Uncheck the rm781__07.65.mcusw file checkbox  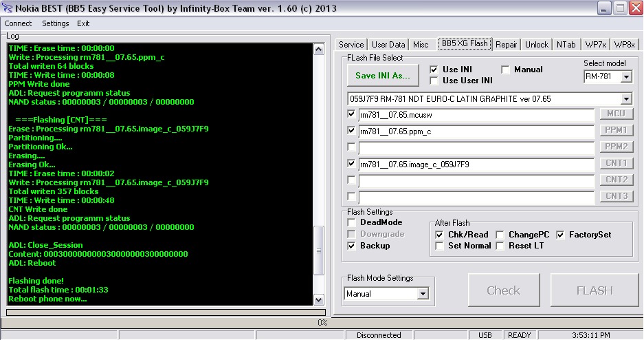[x=351, y=114]
